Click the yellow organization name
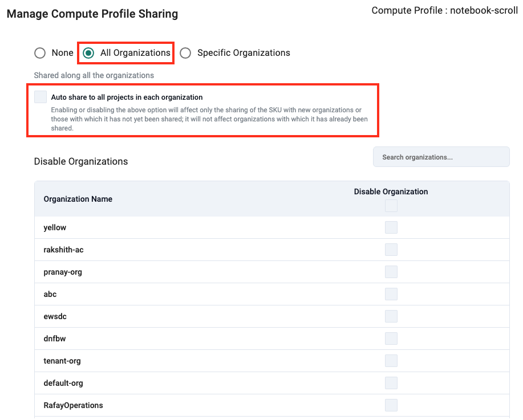 [55, 227]
